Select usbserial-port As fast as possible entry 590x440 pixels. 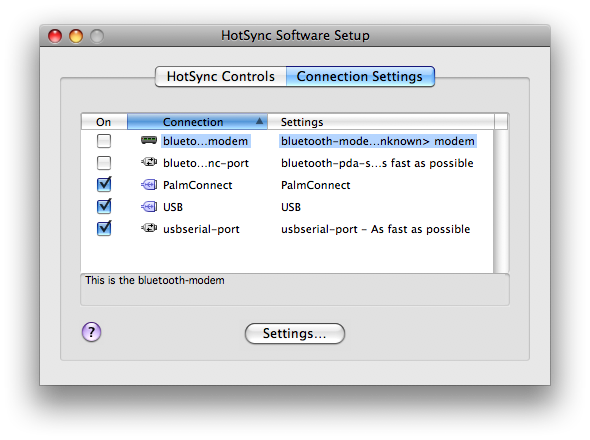(376, 229)
